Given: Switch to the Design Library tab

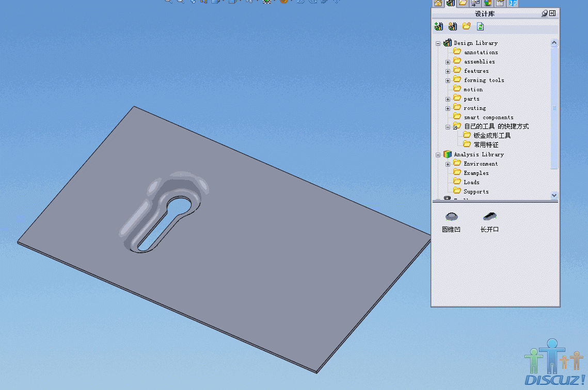Looking at the screenshot, I should [450, 4].
